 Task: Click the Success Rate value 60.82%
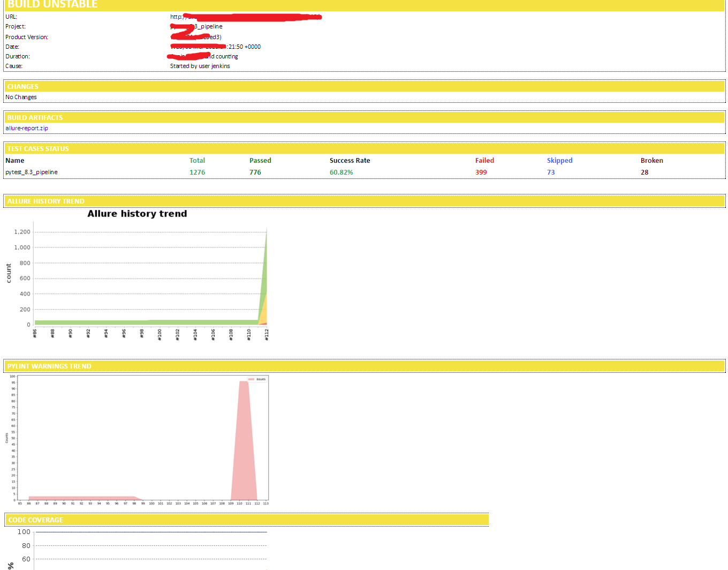coord(341,172)
